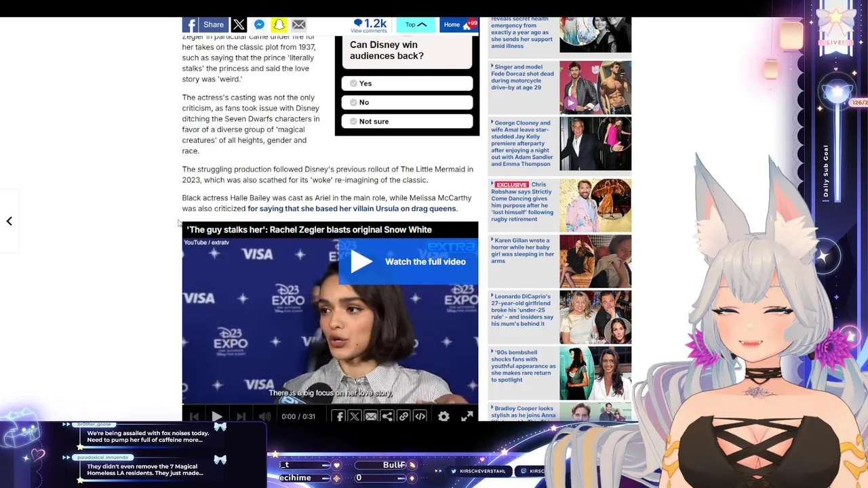Viewport: 868px width, 488px height.
Task: View the 1.2k comments
Action: [x=370, y=25]
